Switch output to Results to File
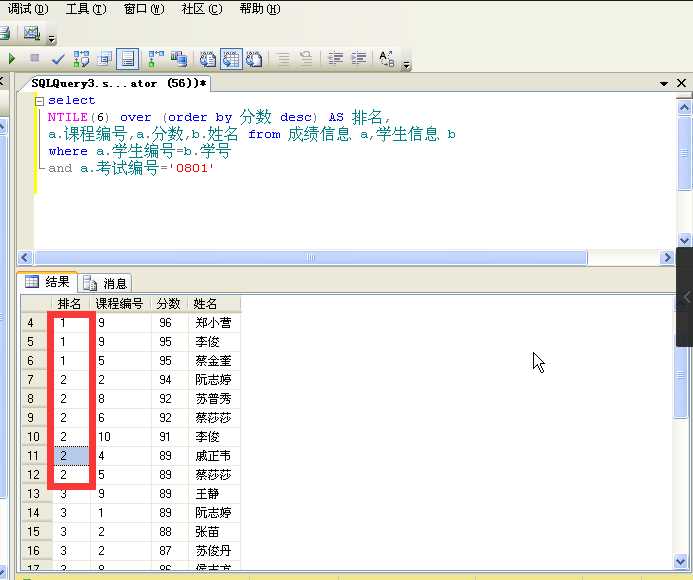 pos(254,58)
